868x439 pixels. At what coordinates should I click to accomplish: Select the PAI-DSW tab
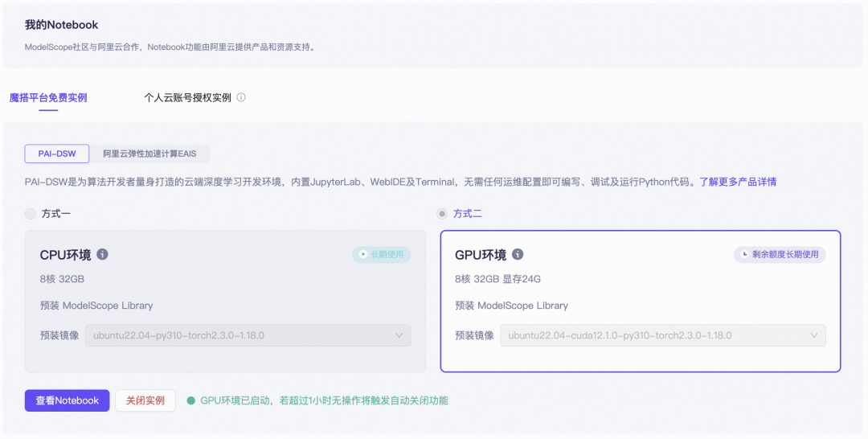pyautogui.click(x=57, y=154)
